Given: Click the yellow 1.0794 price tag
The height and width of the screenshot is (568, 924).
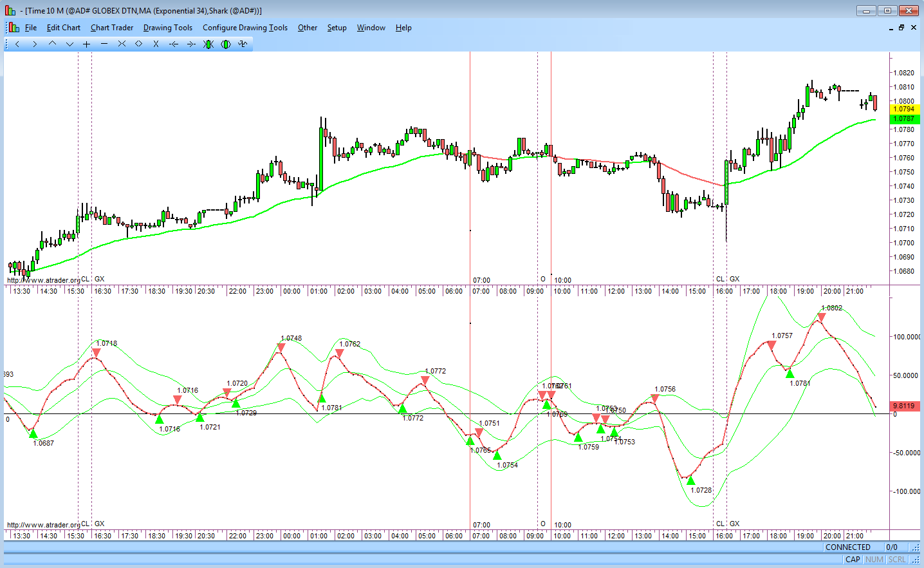Looking at the screenshot, I should coord(904,109).
